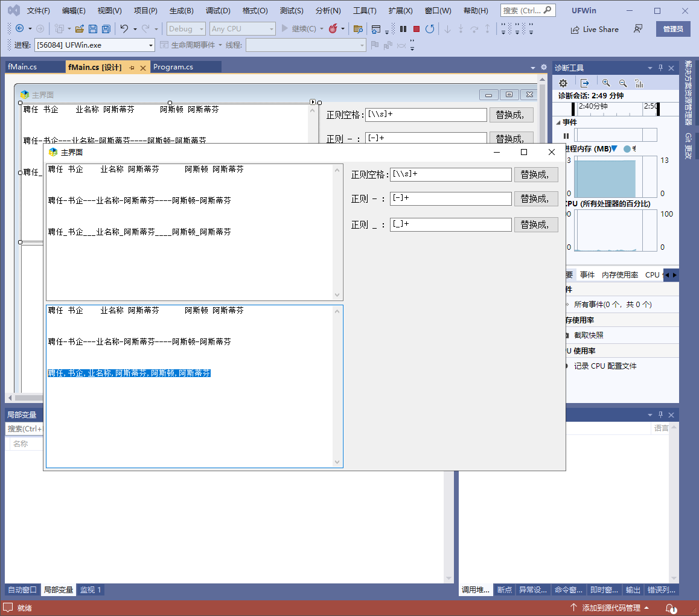Click the hot reload flame icon

(x=333, y=28)
